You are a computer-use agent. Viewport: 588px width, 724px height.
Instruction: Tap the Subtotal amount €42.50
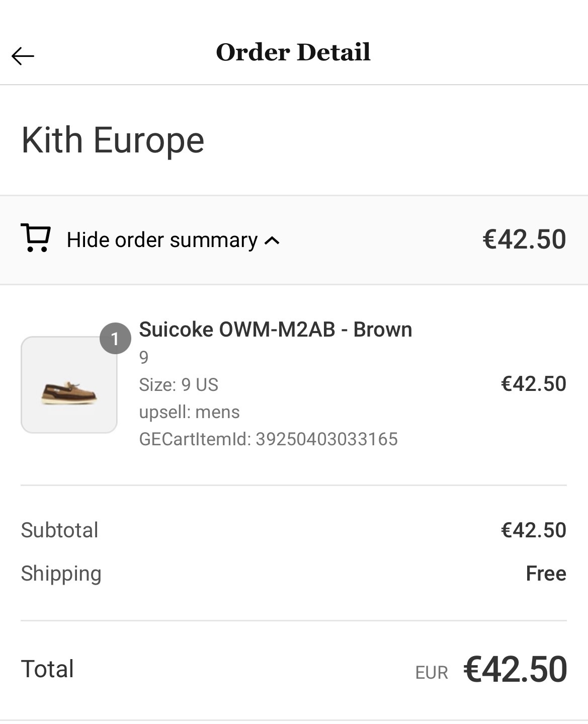[x=534, y=530]
